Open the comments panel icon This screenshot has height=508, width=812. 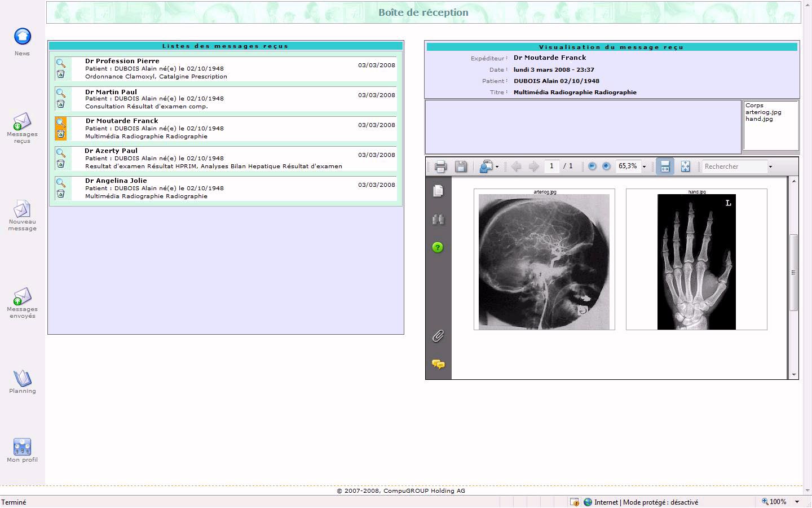pyautogui.click(x=438, y=364)
